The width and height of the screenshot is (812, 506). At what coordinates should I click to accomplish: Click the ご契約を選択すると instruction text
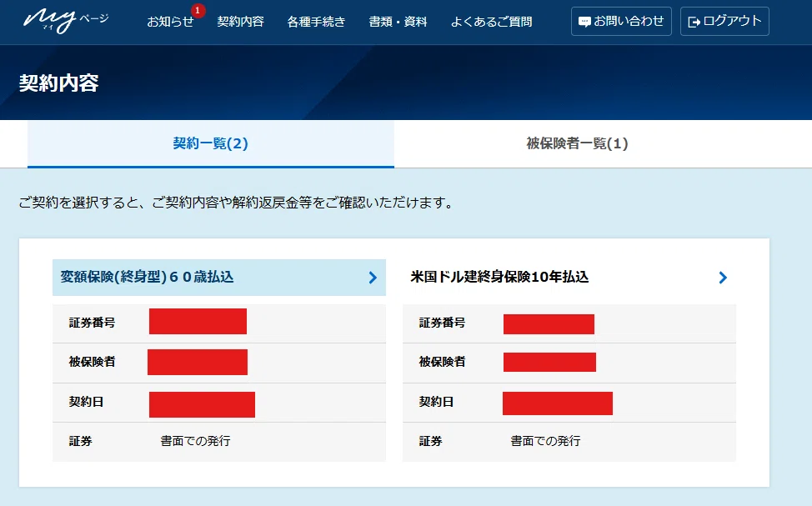tap(236, 203)
